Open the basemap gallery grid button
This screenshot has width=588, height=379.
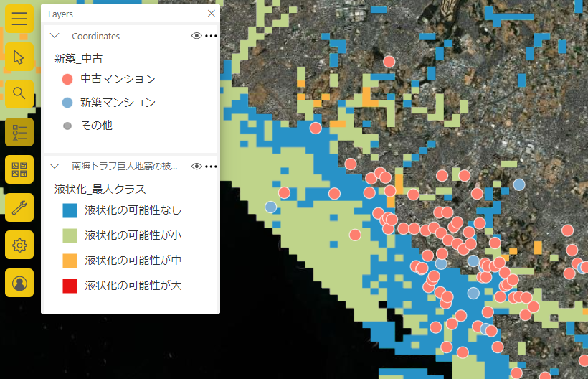(19, 169)
